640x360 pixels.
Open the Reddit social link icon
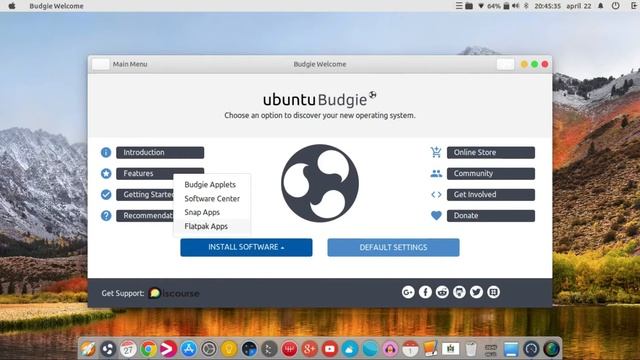click(442, 292)
